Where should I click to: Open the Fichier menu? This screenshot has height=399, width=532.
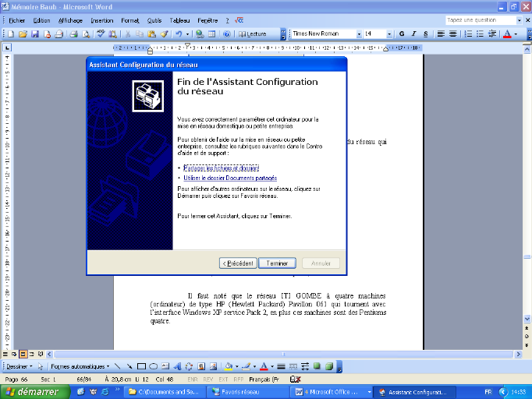click(x=16, y=21)
